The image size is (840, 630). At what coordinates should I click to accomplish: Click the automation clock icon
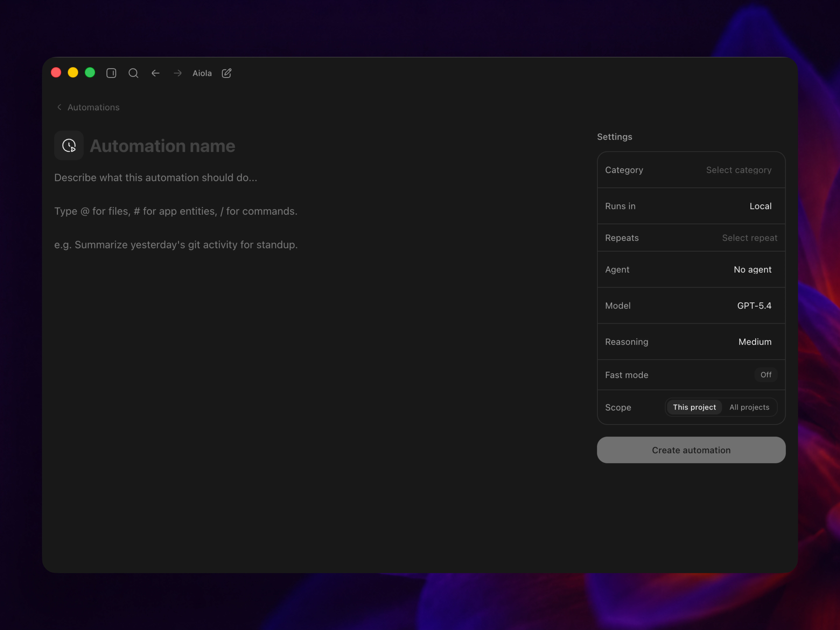click(x=69, y=145)
